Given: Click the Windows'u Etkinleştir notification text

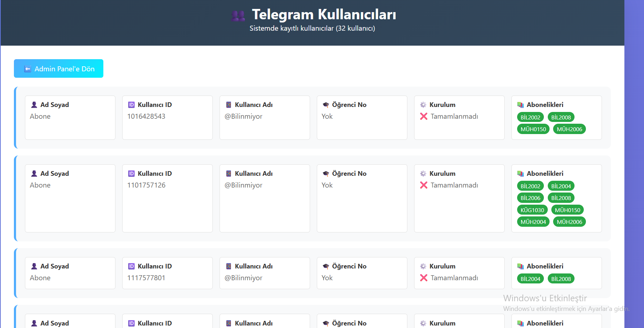Looking at the screenshot, I should [x=545, y=298].
